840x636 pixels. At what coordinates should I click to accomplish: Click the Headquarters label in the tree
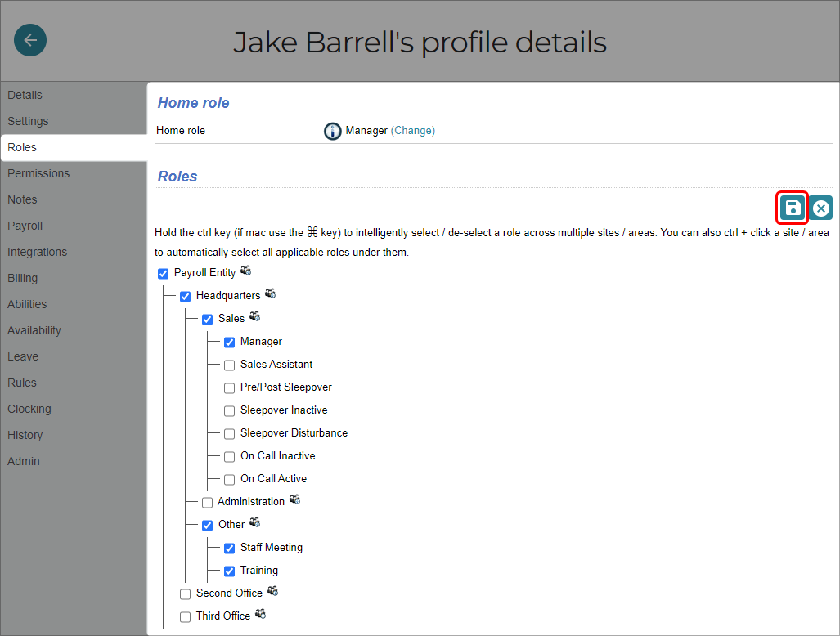tap(227, 295)
